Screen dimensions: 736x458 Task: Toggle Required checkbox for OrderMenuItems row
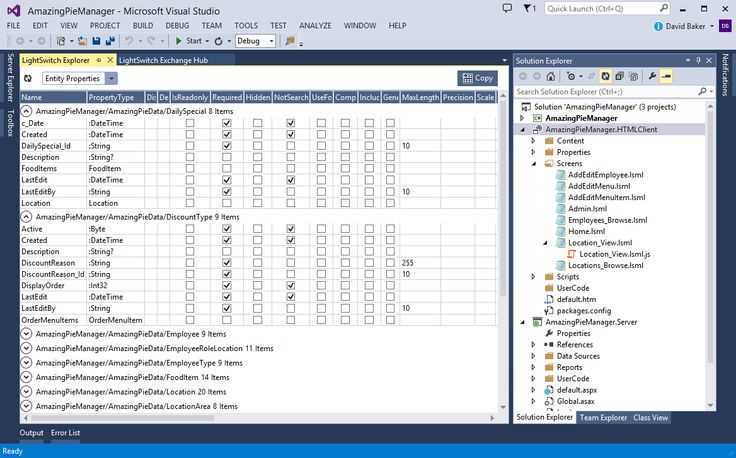click(x=227, y=320)
